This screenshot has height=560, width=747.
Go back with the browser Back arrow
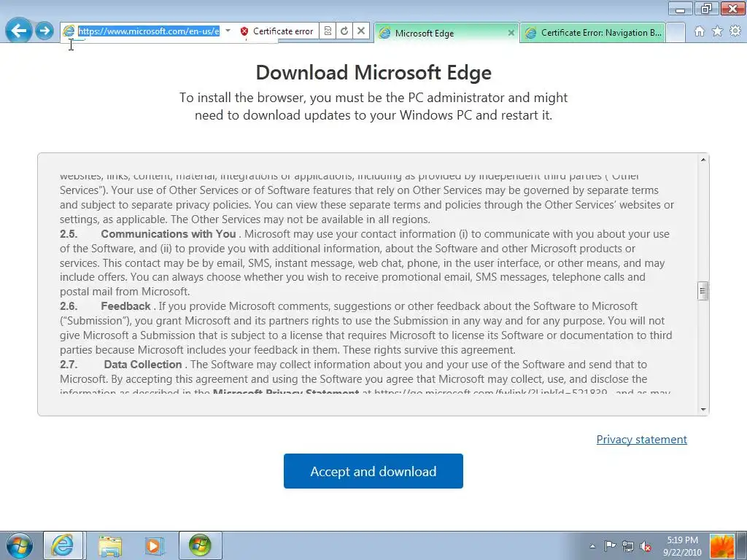pos(18,31)
